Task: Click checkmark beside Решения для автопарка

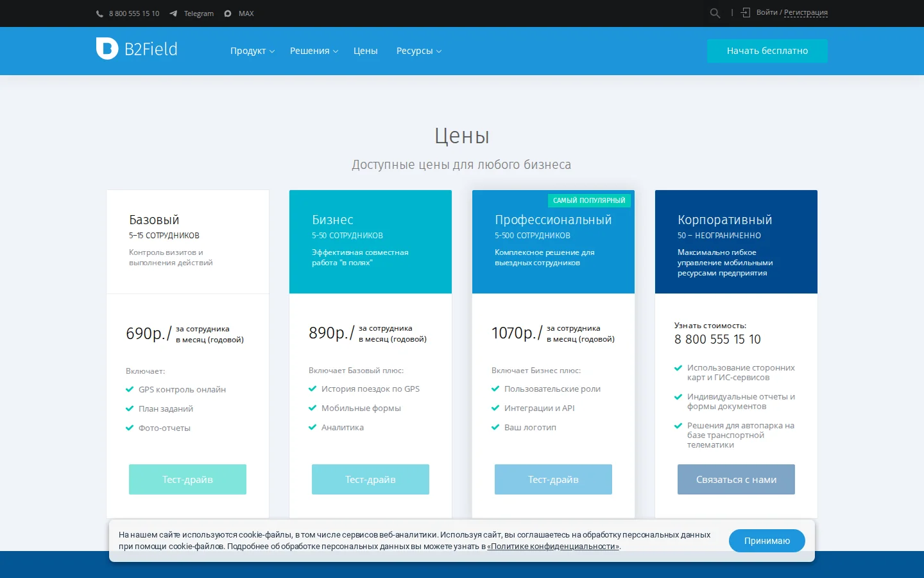Action: (x=678, y=426)
